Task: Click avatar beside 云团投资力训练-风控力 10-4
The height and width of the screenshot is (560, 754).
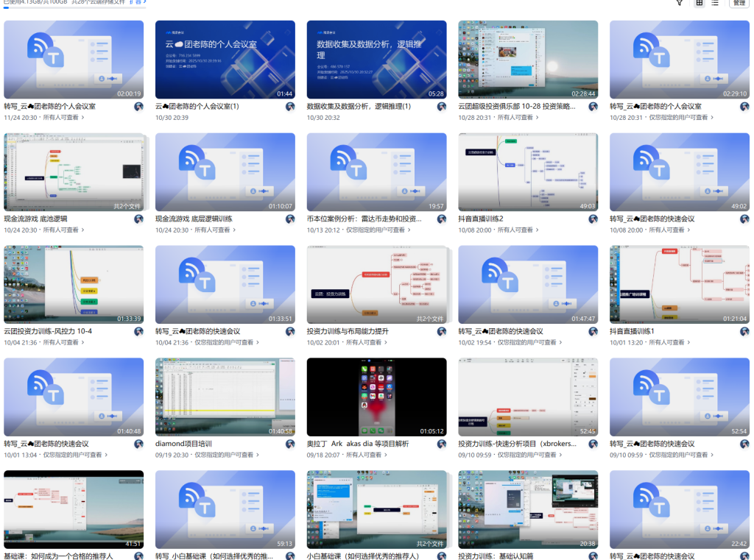Action: coord(138,332)
